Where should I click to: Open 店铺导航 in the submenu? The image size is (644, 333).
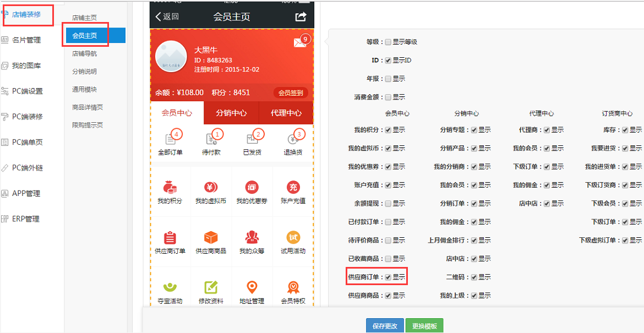pos(84,54)
